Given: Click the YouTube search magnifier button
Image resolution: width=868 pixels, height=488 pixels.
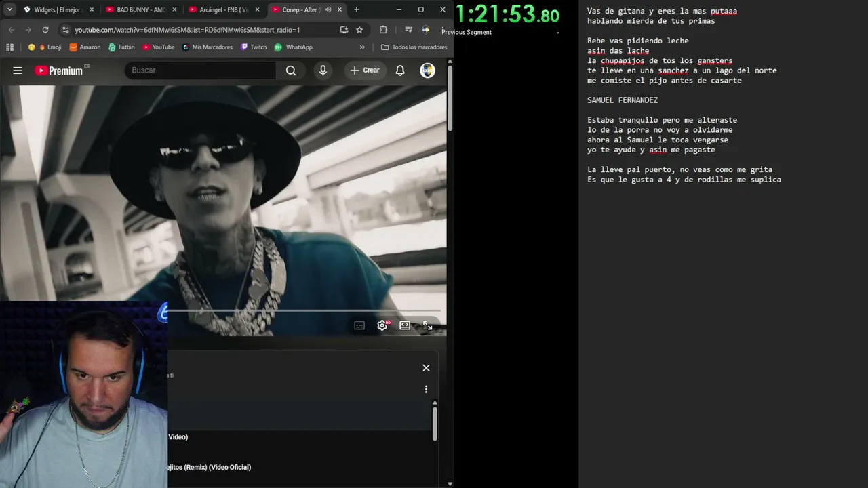Looking at the screenshot, I should [x=291, y=70].
